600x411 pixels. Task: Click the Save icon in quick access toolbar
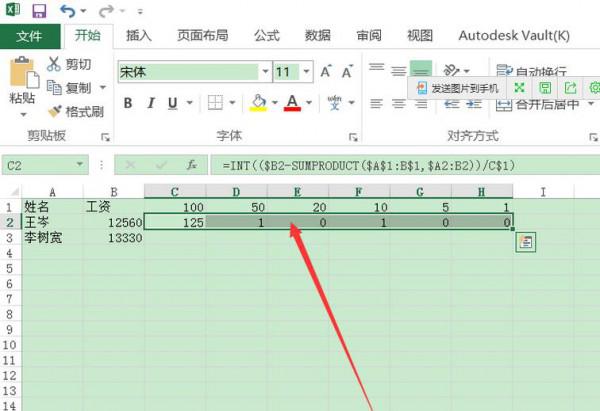[39, 11]
